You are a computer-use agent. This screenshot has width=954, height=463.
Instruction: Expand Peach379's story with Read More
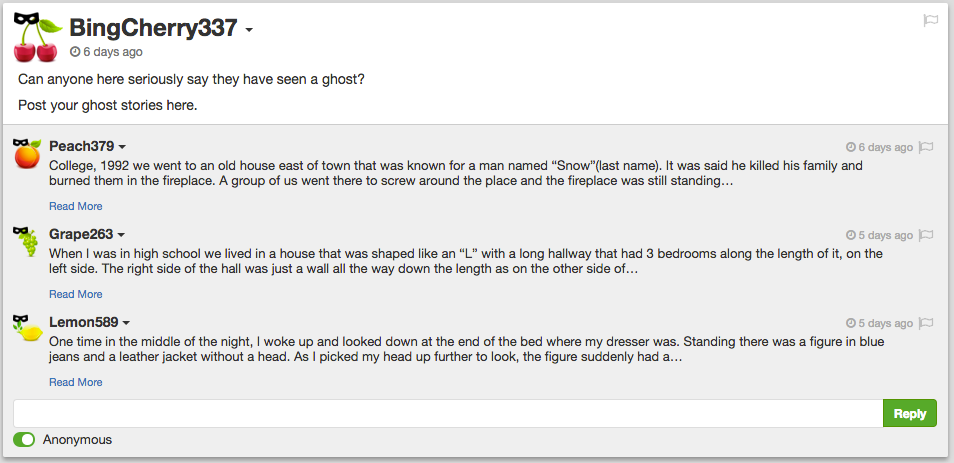tap(76, 206)
